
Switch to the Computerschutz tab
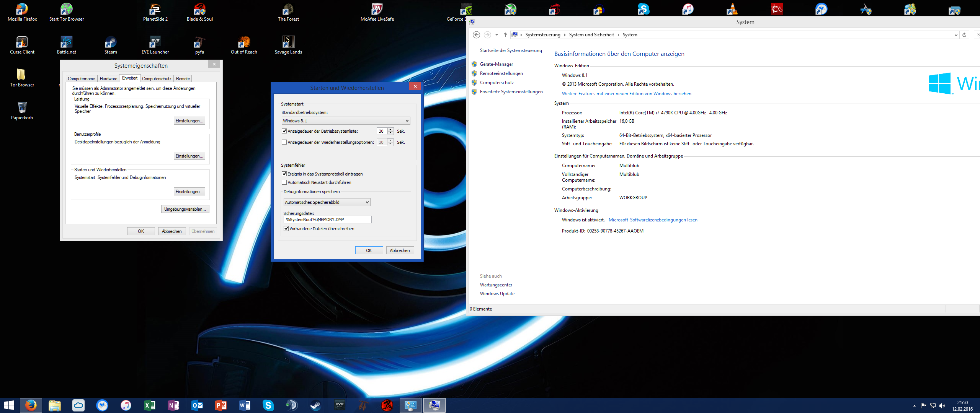pyautogui.click(x=157, y=79)
